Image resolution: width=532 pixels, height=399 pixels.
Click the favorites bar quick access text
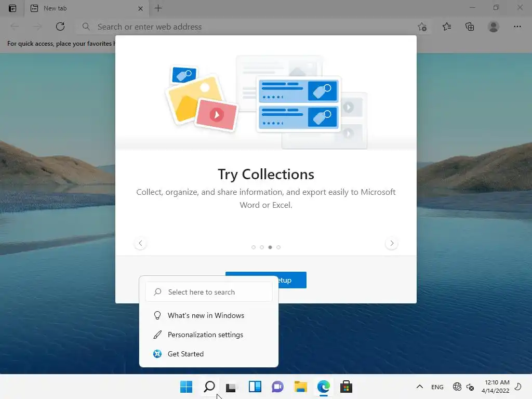point(61,44)
